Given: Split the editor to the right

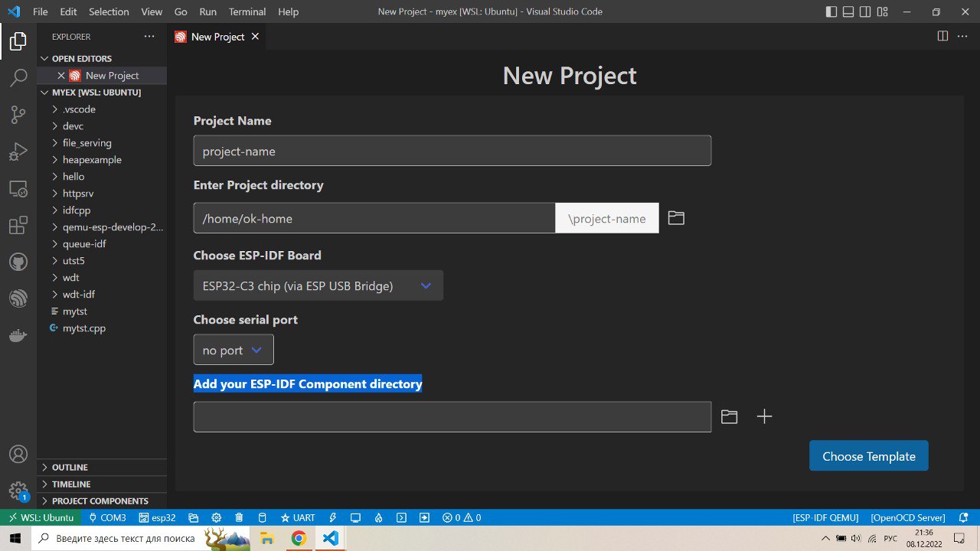Looking at the screenshot, I should [942, 36].
